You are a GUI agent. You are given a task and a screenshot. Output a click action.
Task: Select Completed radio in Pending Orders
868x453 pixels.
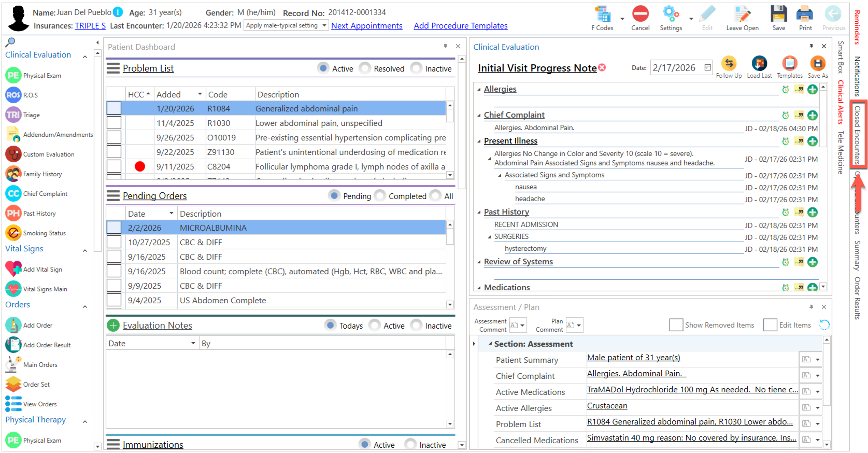pos(380,196)
